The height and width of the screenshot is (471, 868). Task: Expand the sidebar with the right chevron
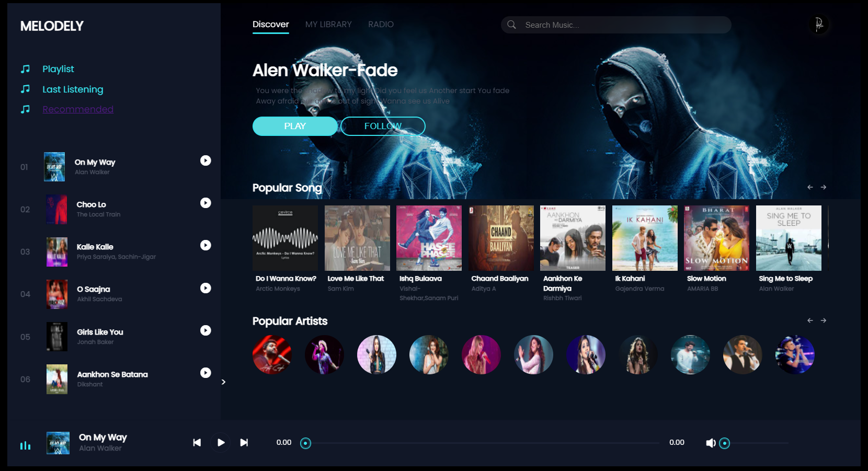pos(223,382)
